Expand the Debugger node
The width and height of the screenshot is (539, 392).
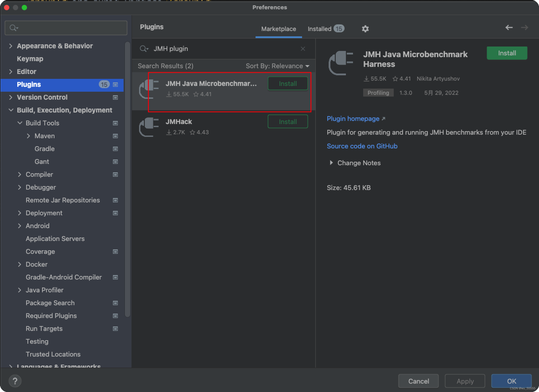pyautogui.click(x=20, y=187)
